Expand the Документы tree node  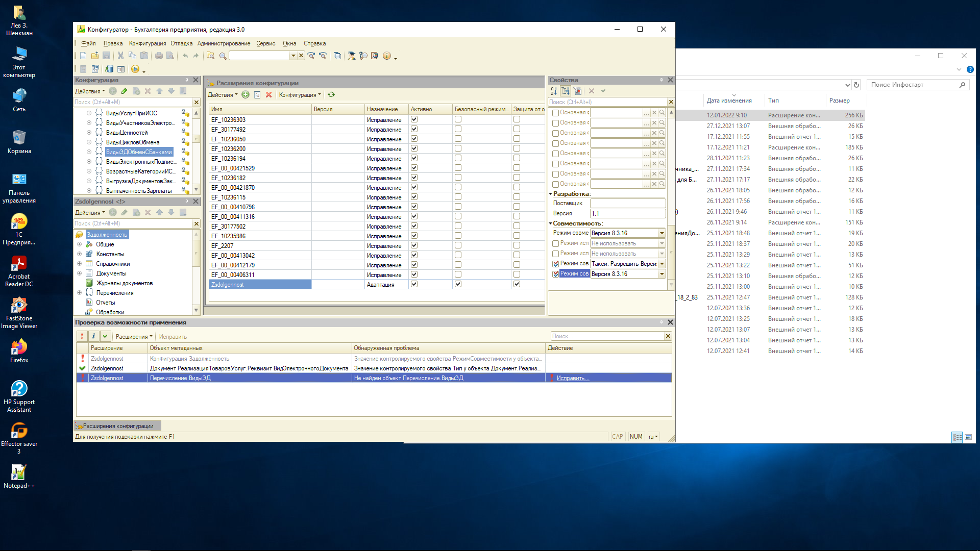point(79,273)
